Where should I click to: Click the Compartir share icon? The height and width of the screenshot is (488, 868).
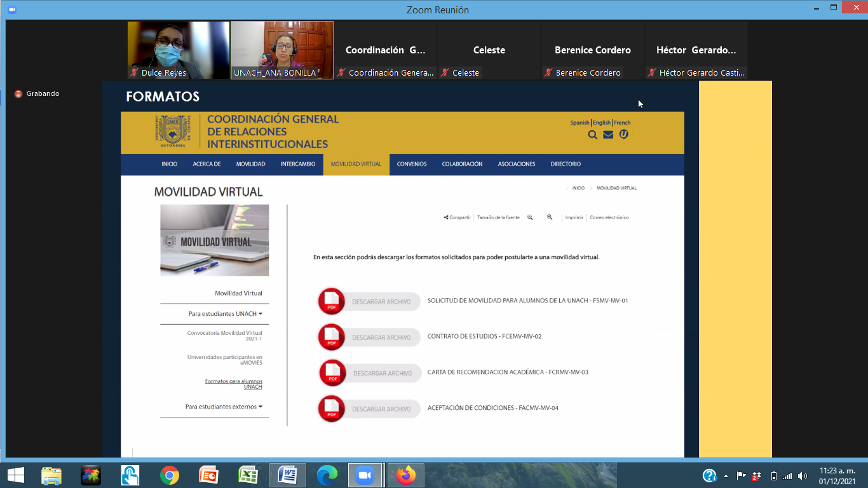pyautogui.click(x=446, y=217)
